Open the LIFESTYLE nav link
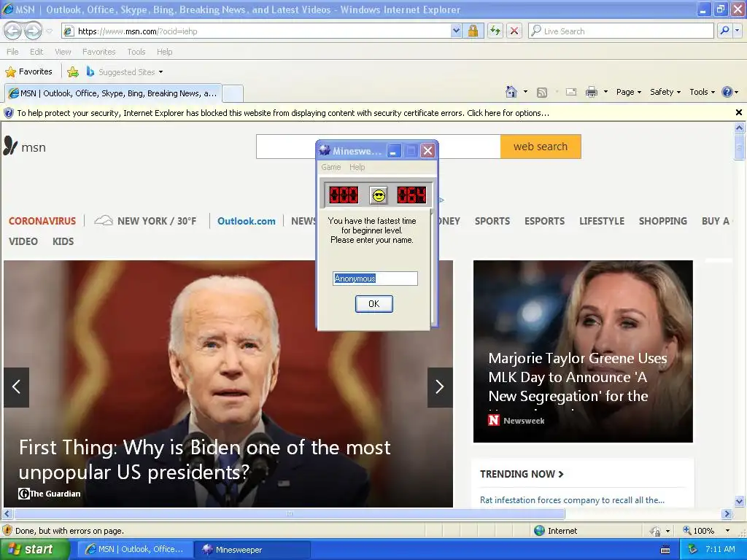Viewport: 747px width, 560px height. tap(602, 221)
